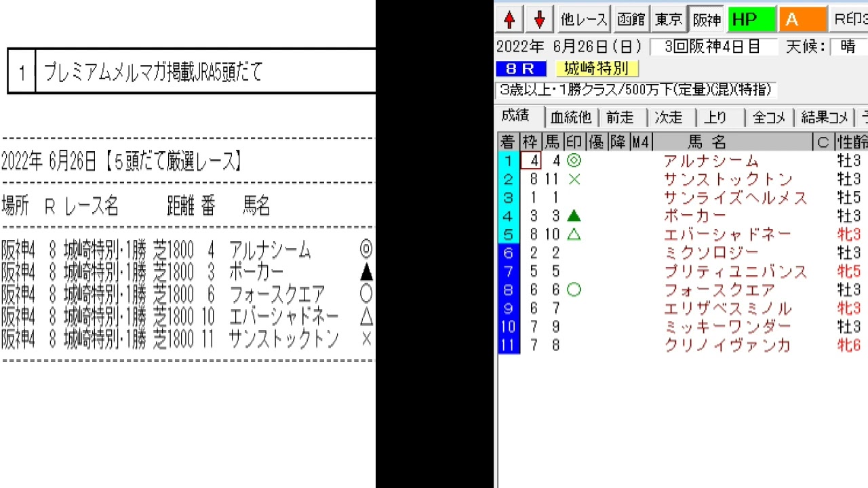The height and width of the screenshot is (488, 868).
Task: Click the red down arrow button
Action: pyautogui.click(x=539, y=20)
